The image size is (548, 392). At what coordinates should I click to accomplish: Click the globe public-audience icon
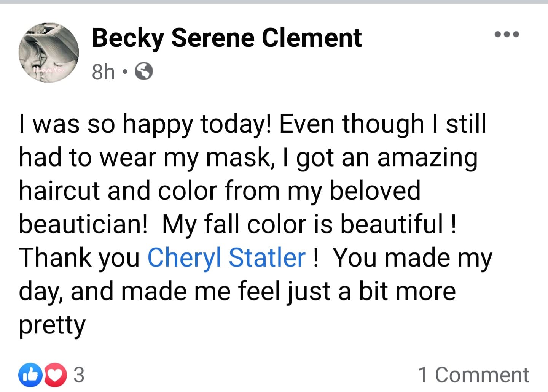coord(144,71)
